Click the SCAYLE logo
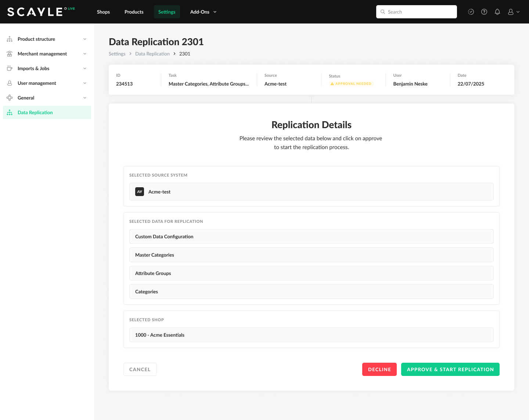The width and height of the screenshot is (529, 420). 36,12
